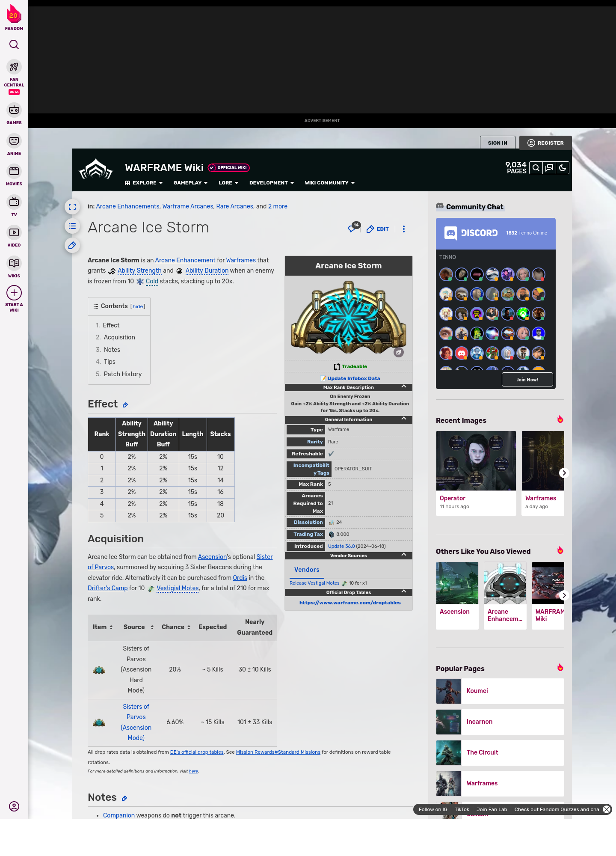616x856 pixels.
Task: Open the warframe.com droptables link
Action: 350,603
